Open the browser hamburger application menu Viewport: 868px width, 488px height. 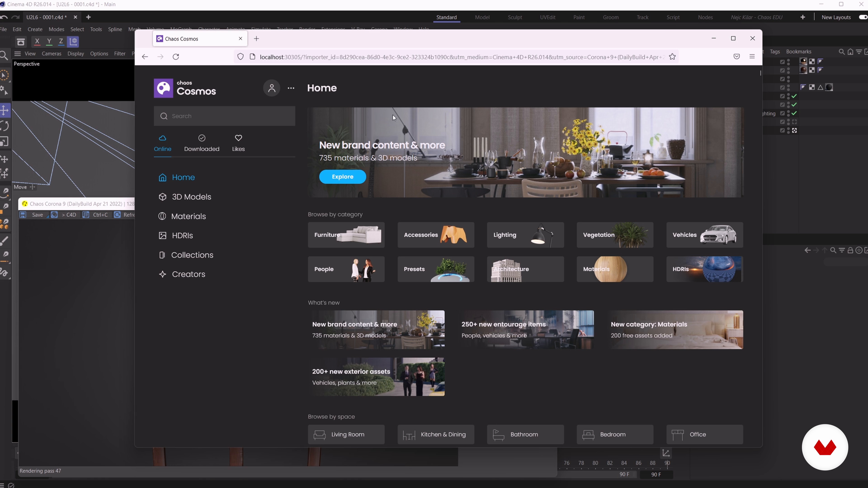[x=752, y=56]
